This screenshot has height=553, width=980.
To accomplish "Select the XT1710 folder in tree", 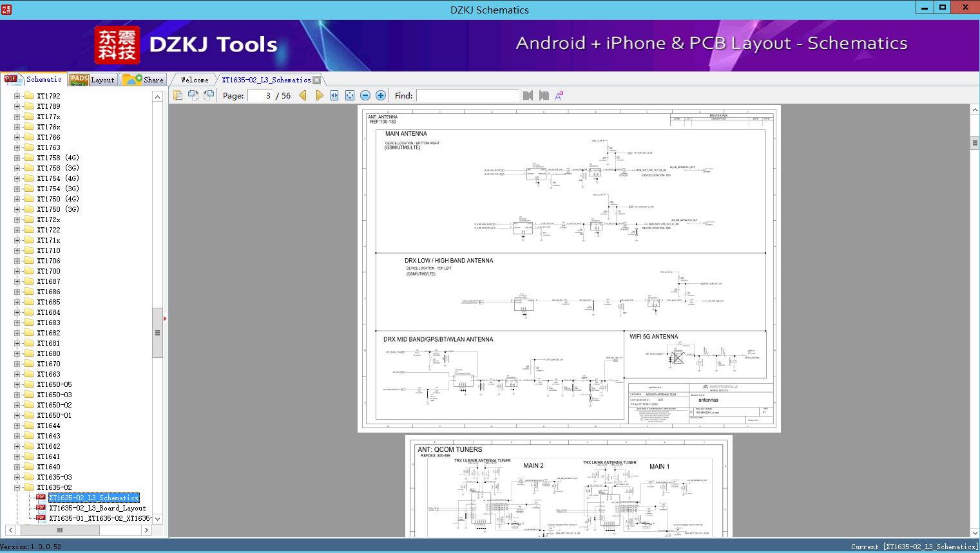I will (x=48, y=250).
